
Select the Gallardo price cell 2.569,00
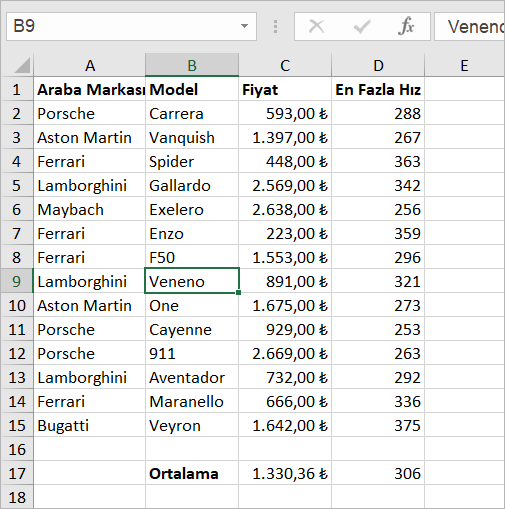(x=285, y=185)
